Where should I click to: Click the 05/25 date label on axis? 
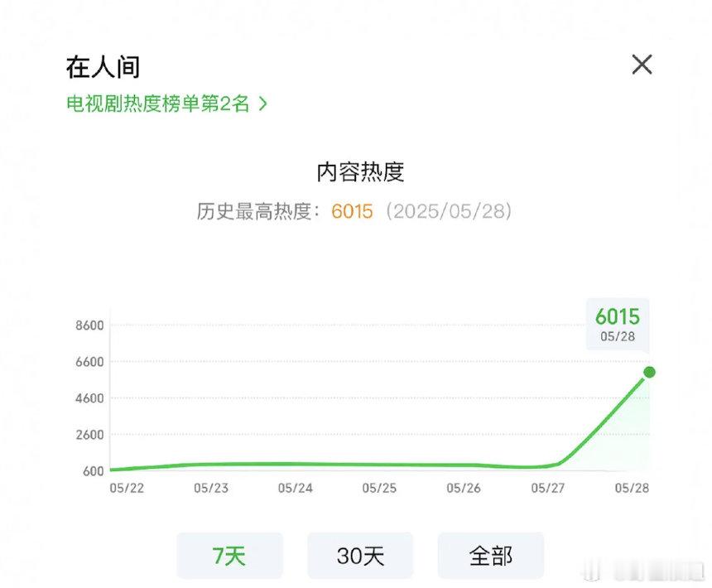(x=379, y=488)
